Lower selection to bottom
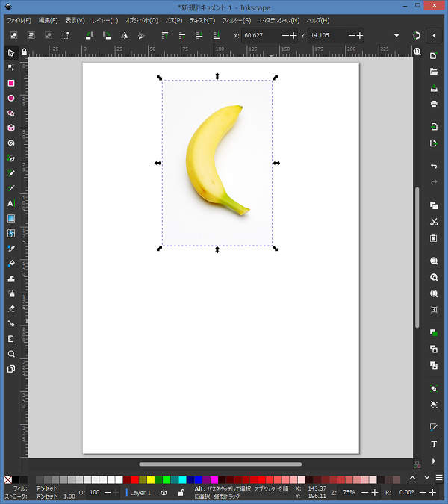The image size is (448, 504). click(x=217, y=35)
